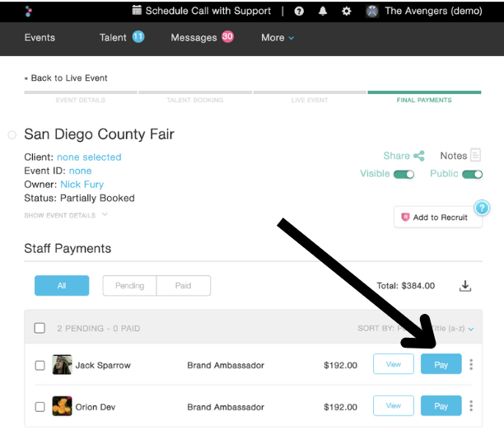This screenshot has width=504, height=435.
Task: Toggle the Public switch
Action: tap(472, 174)
